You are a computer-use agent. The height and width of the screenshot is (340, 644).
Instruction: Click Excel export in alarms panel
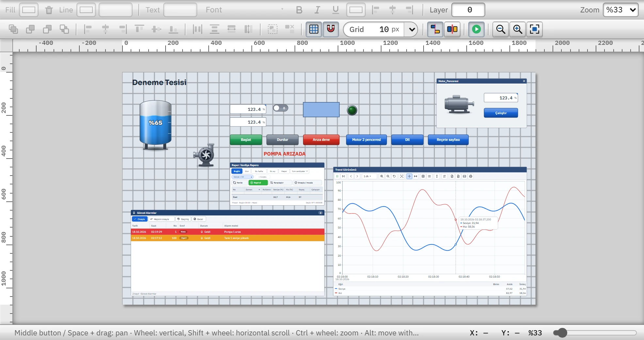tap(199, 219)
